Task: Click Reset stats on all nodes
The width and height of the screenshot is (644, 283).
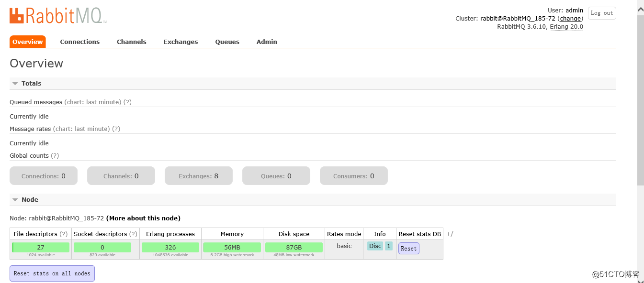Action: pos(52,273)
